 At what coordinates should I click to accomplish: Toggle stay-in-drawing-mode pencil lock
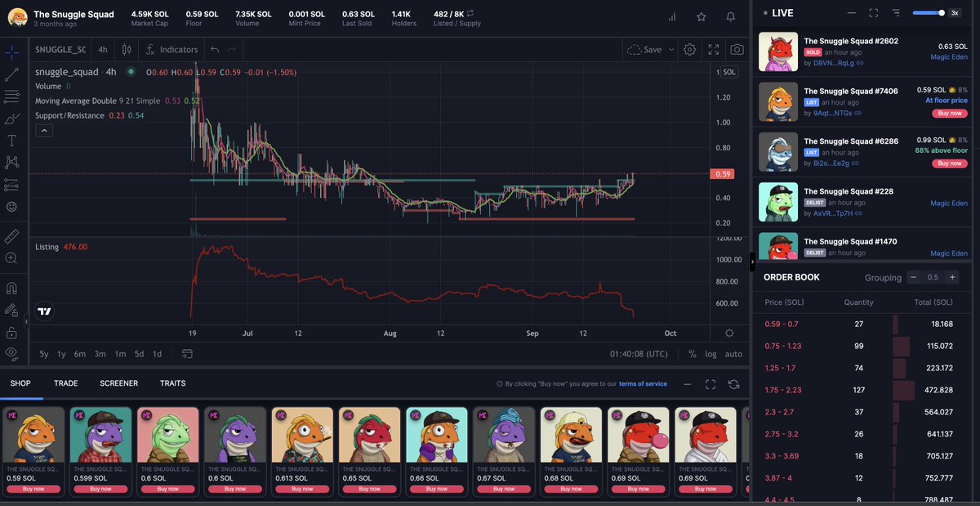[x=11, y=310]
